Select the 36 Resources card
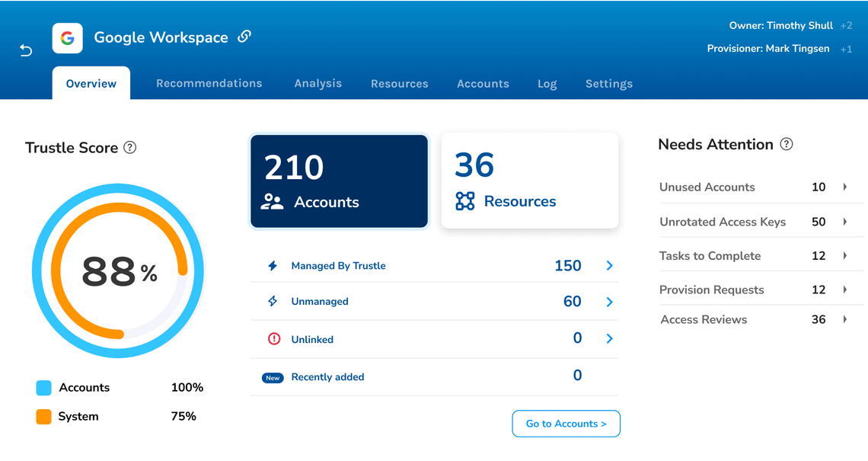Image resolution: width=868 pixels, height=461 pixels. click(530, 180)
